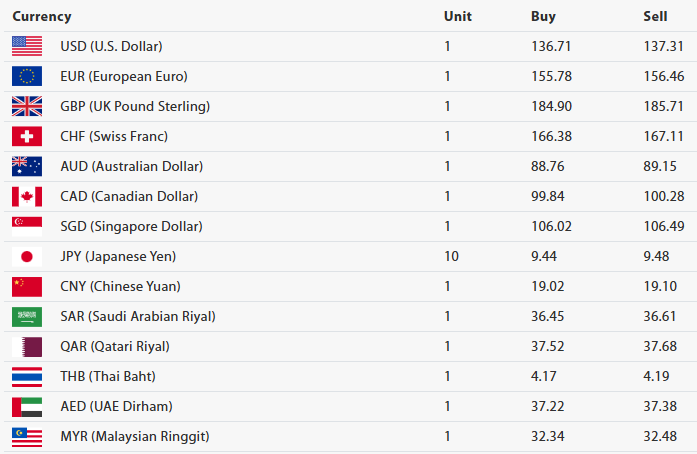Select the Malaysian flag icon
Image resolution: width=697 pixels, height=454 pixels.
[x=27, y=436]
